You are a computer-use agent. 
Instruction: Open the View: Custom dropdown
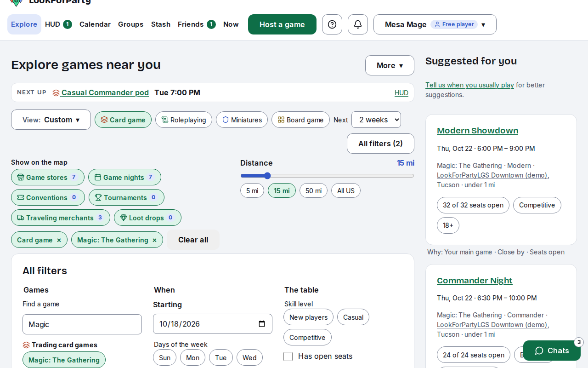point(51,120)
